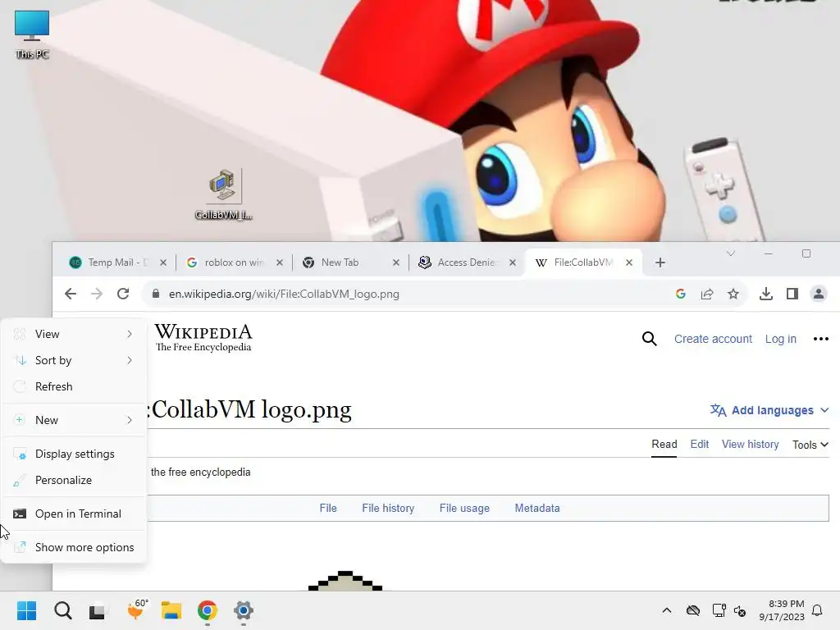Screen dimensions: 840x630
Task: Select the Read tab
Action: click(664, 444)
